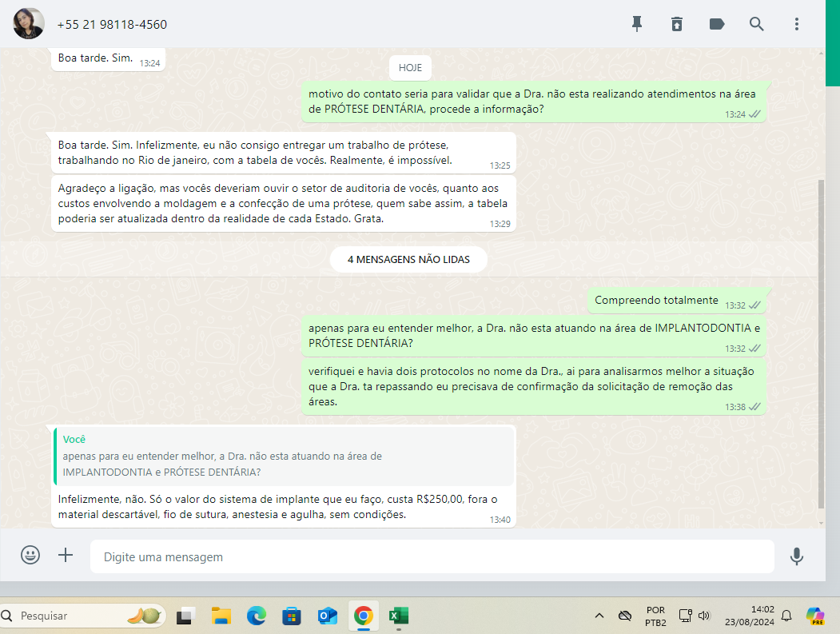Record a voice message with microphone
Image resolution: width=840 pixels, height=634 pixels.
pos(797,556)
